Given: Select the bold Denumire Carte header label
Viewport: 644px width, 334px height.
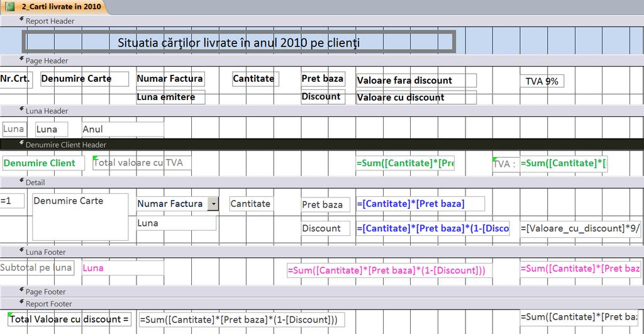Looking at the screenshot, I should (85, 79).
